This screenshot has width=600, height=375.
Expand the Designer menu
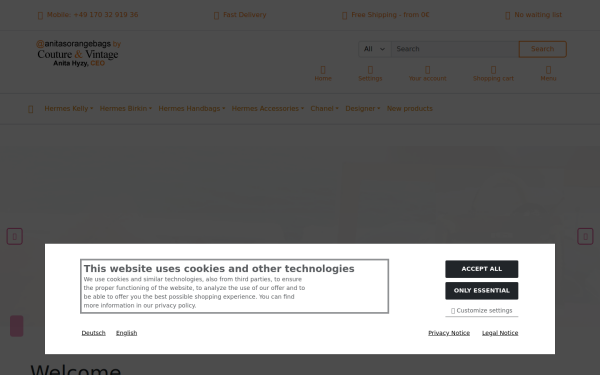click(362, 109)
